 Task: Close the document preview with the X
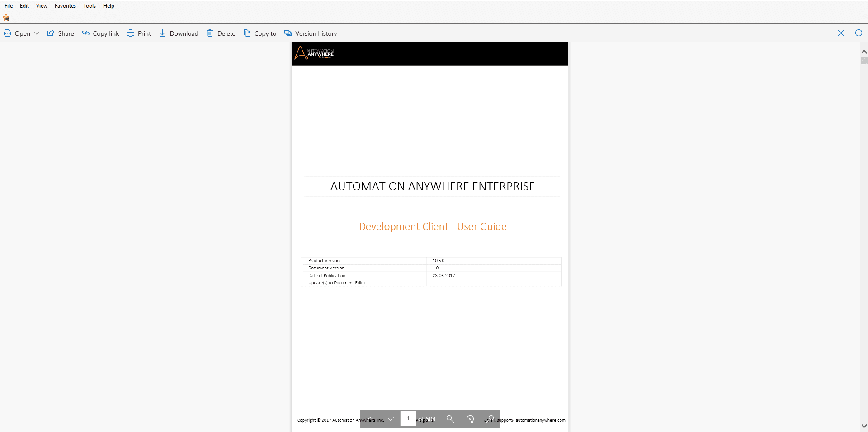point(841,33)
